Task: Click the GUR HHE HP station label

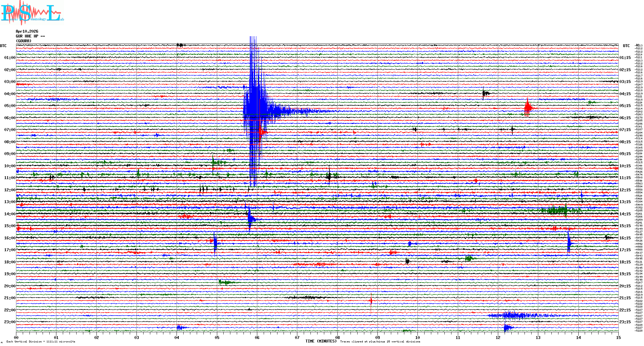Action: [x=30, y=36]
